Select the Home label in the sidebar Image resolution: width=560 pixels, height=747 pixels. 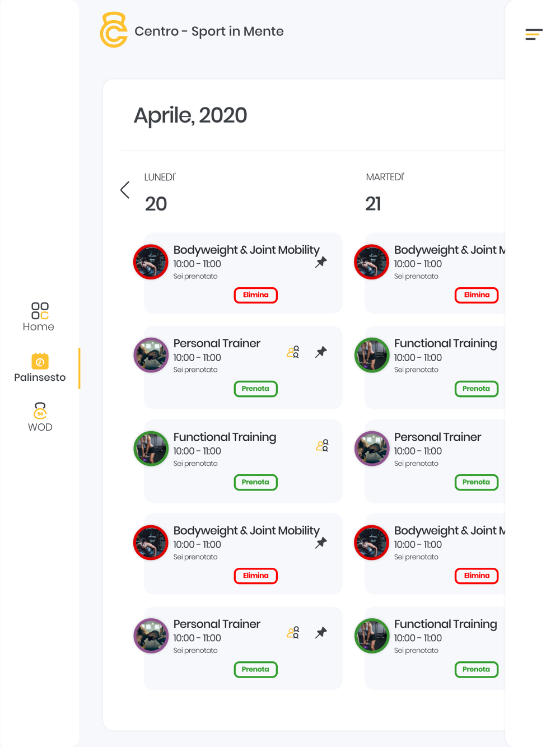click(39, 327)
